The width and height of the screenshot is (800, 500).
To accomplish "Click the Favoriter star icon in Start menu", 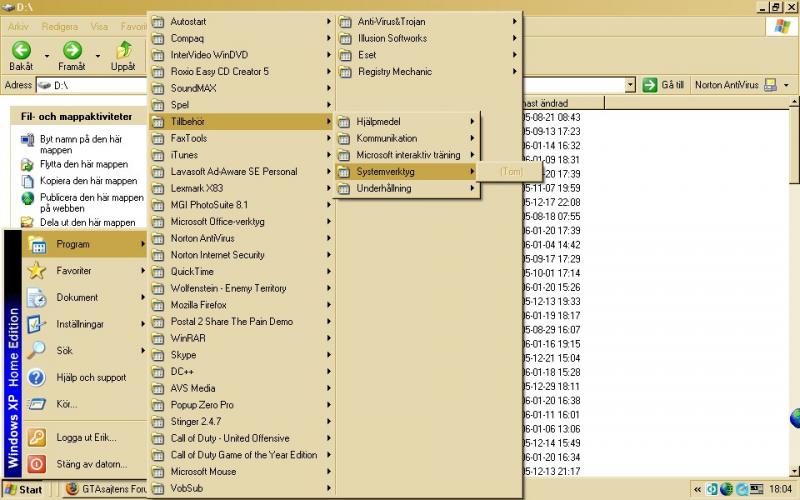I will (x=37, y=271).
